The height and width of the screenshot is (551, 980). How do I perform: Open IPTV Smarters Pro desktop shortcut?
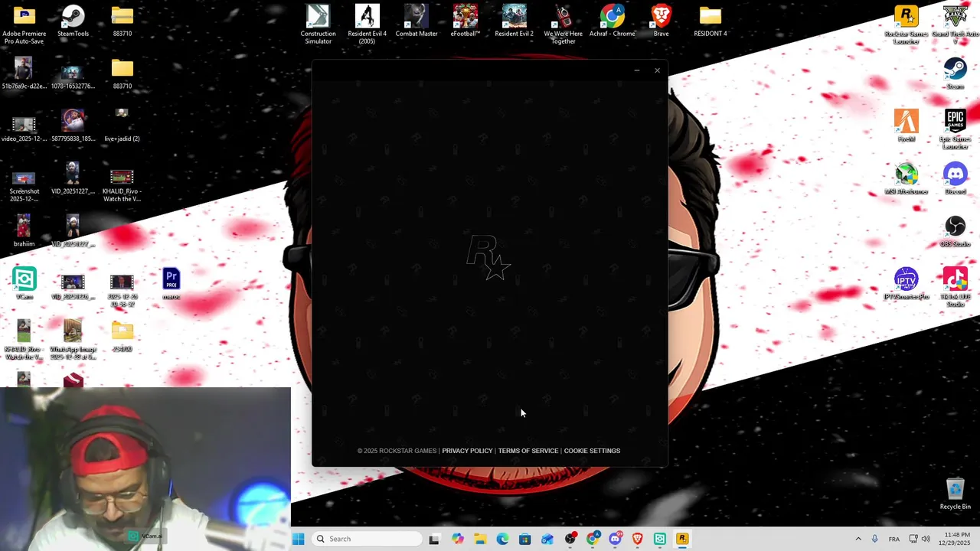pos(906,284)
